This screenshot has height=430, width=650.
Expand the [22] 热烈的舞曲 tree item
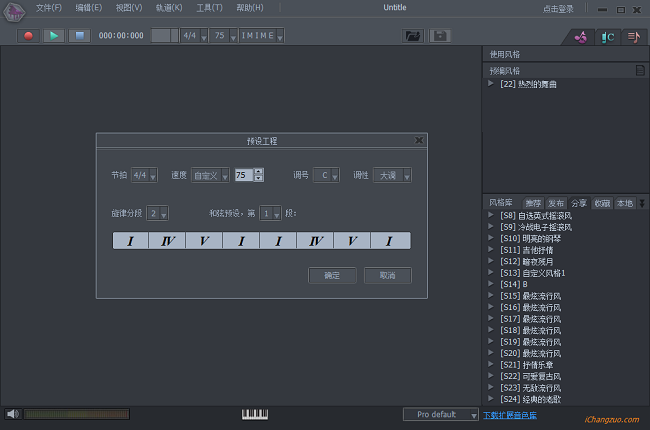[491, 84]
